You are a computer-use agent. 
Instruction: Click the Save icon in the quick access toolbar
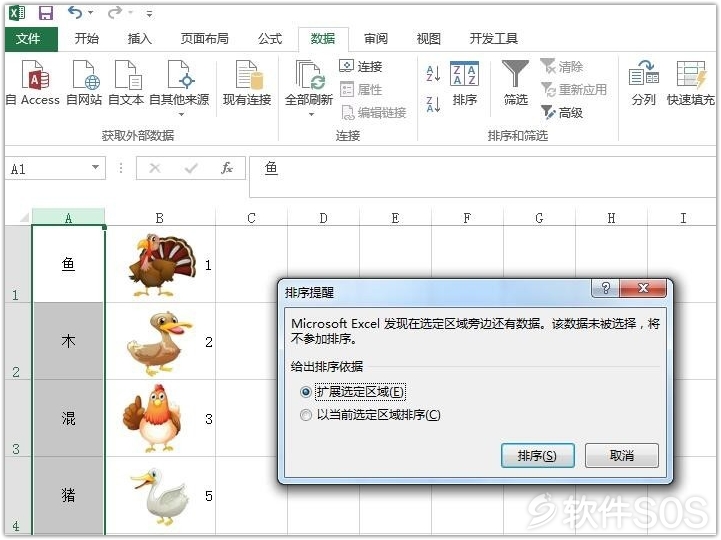click(46, 13)
